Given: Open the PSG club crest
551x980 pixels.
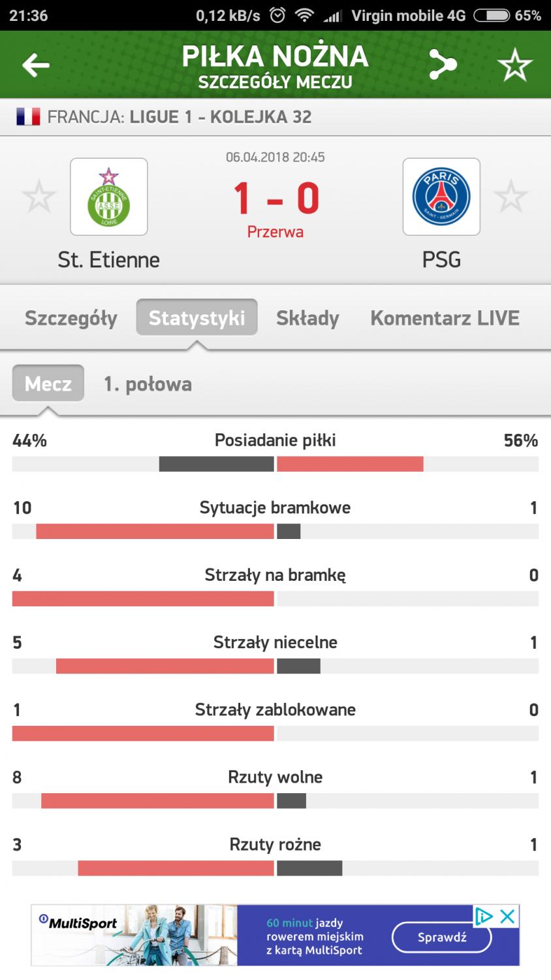Looking at the screenshot, I should (x=441, y=197).
